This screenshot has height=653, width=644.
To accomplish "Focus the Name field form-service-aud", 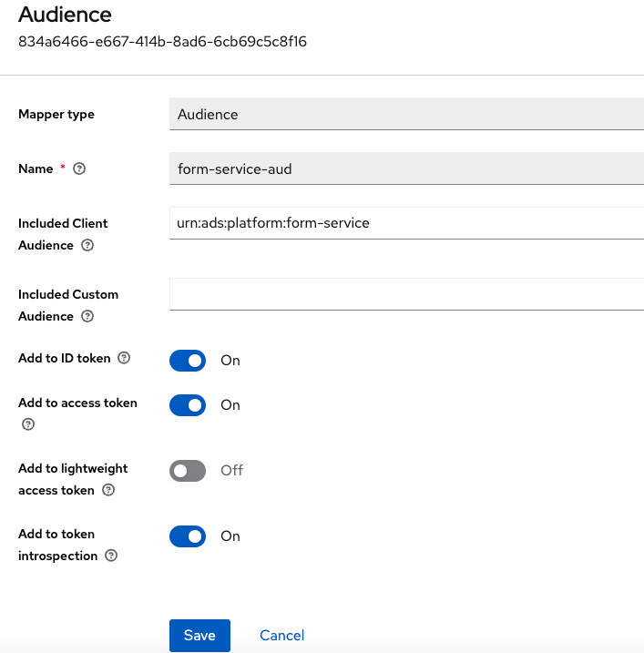I will click(x=406, y=168).
